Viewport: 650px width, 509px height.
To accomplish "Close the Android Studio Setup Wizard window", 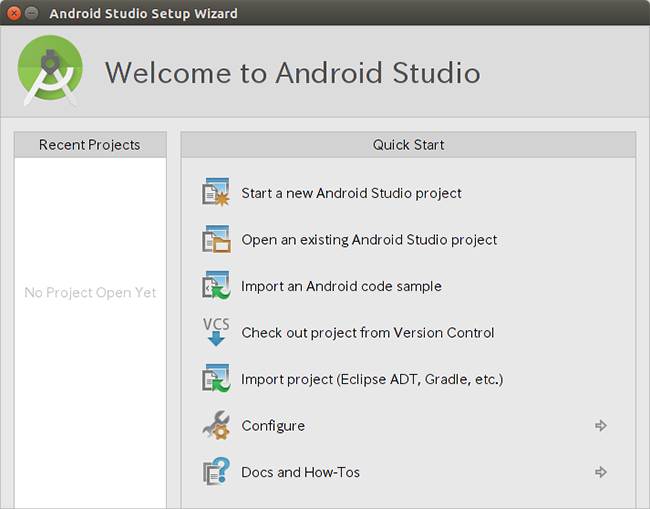I will click(x=14, y=13).
